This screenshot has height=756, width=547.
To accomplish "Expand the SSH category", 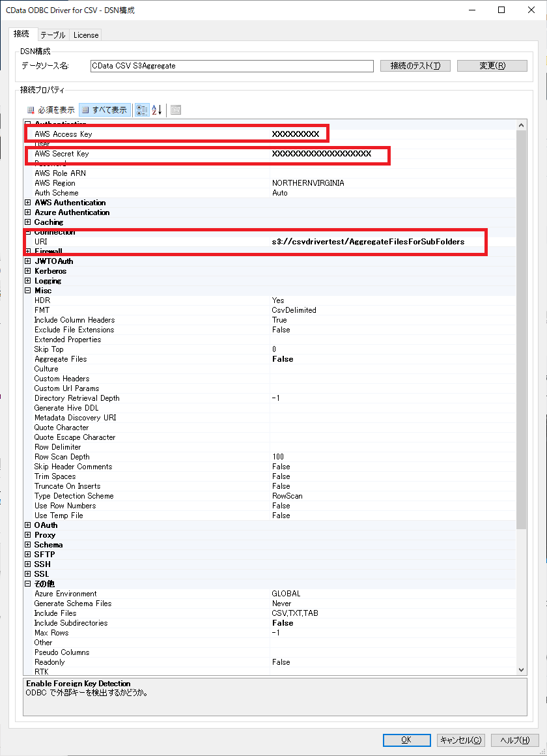I will [28, 564].
